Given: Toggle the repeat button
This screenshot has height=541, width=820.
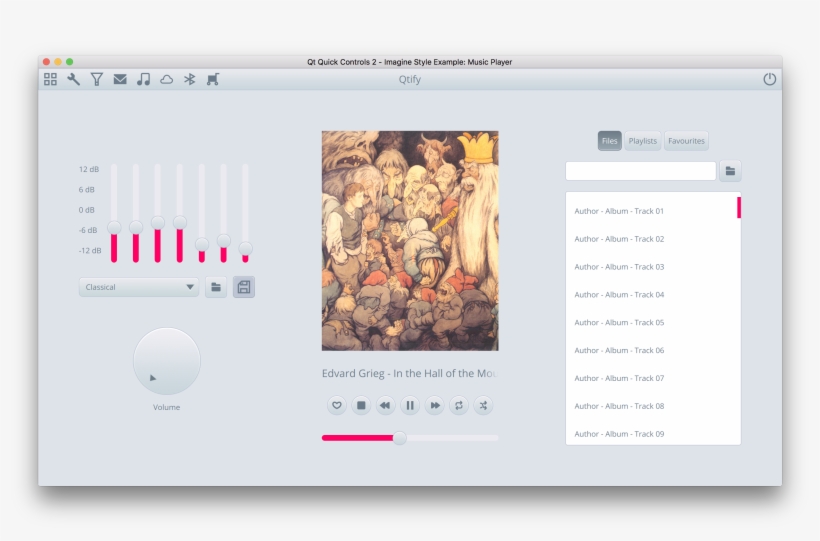Looking at the screenshot, I should pos(459,405).
